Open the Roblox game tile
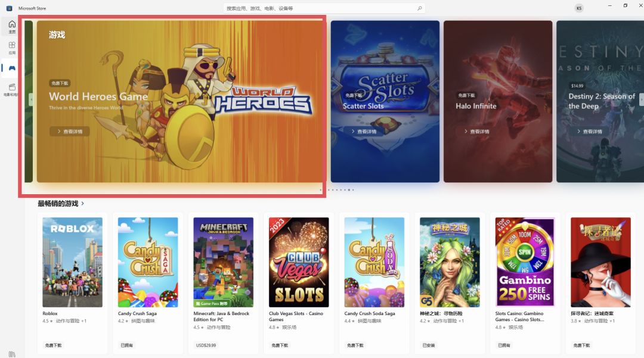The width and height of the screenshot is (644, 358). [73, 283]
